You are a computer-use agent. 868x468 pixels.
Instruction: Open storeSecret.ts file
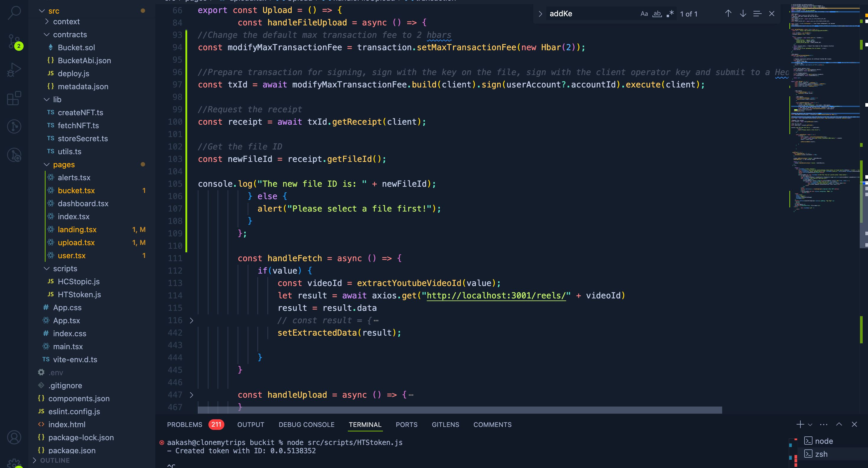point(83,138)
